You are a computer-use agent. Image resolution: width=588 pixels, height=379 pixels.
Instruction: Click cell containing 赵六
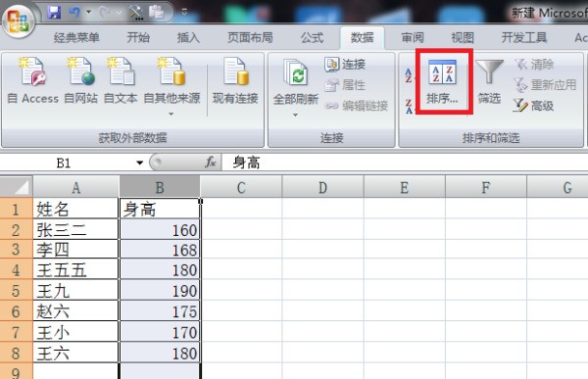76,311
